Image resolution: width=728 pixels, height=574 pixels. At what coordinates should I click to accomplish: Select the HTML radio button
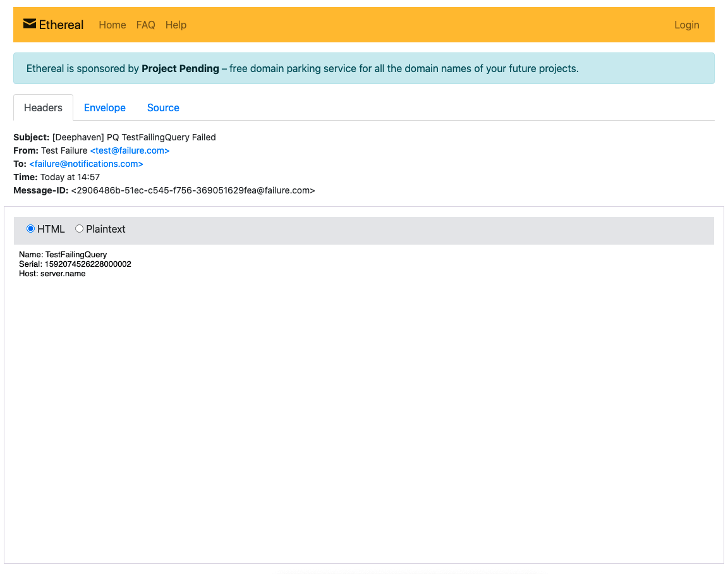click(x=30, y=229)
